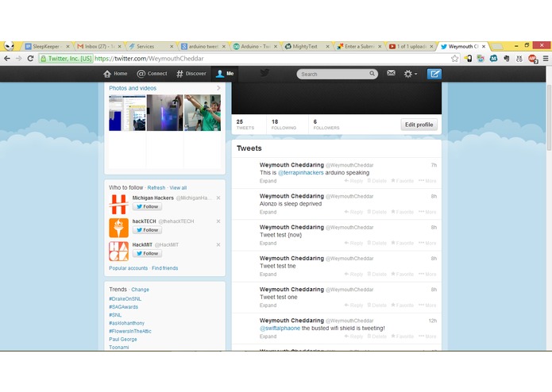
Task: Dismiss the Michigan Hackers suggestion
Action: click(218, 198)
